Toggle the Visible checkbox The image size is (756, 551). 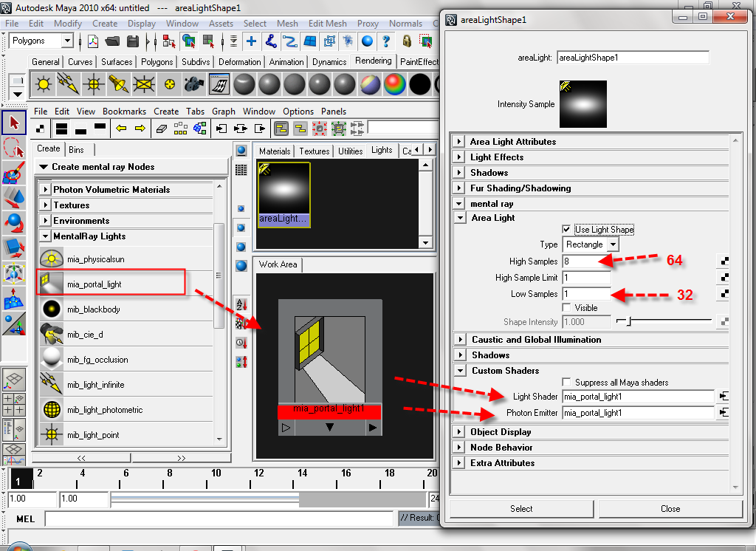(x=566, y=307)
